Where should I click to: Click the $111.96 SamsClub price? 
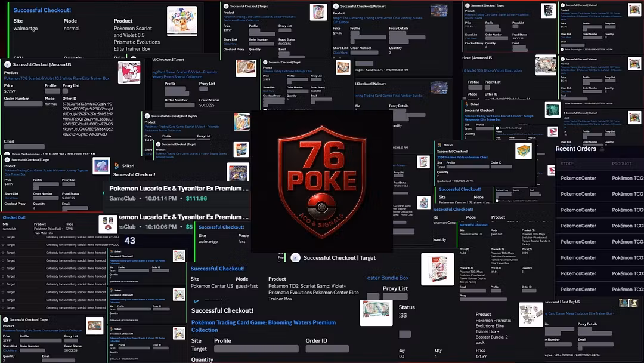coord(196,198)
